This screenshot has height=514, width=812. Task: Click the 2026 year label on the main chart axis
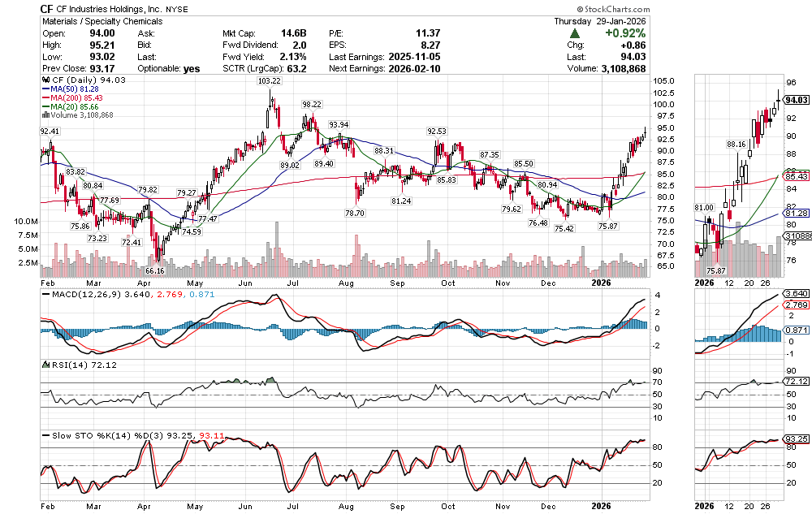point(602,282)
